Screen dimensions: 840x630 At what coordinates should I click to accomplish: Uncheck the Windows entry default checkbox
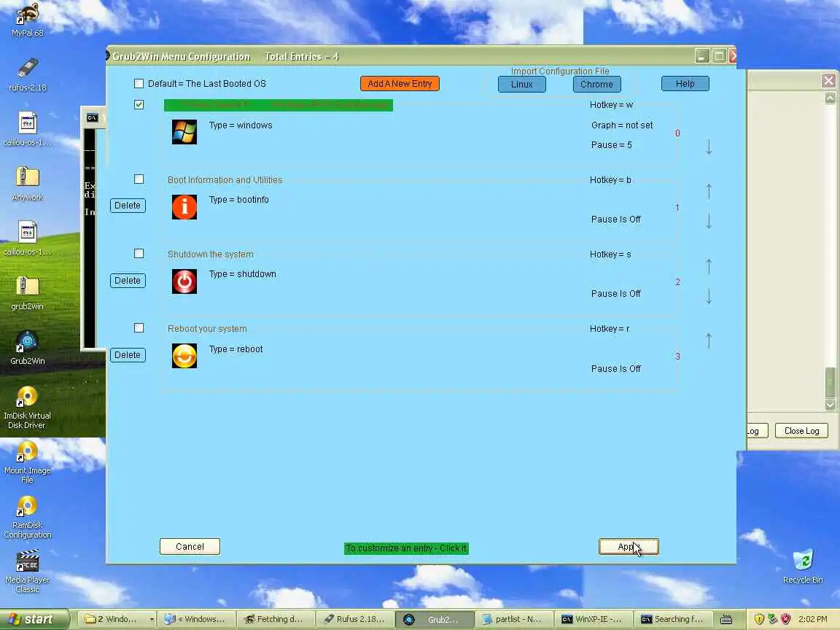click(139, 104)
